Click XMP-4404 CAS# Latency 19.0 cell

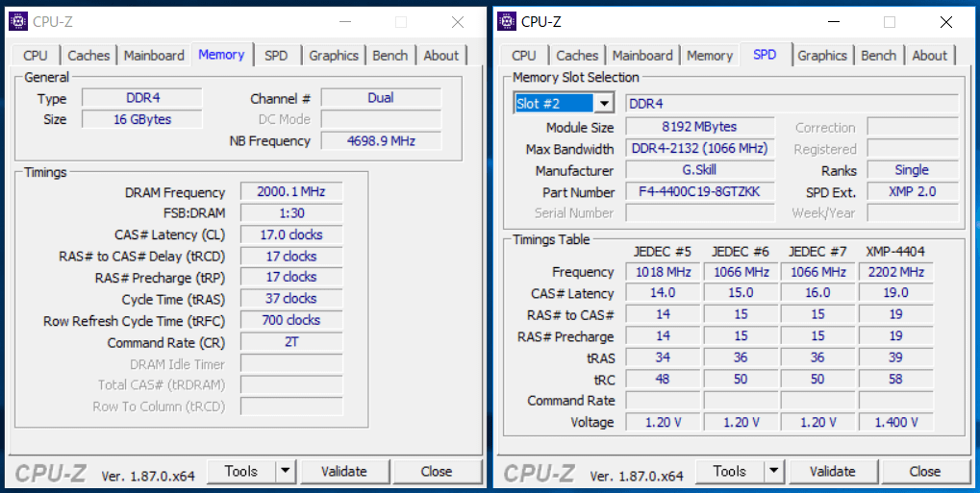coord(895,293)
